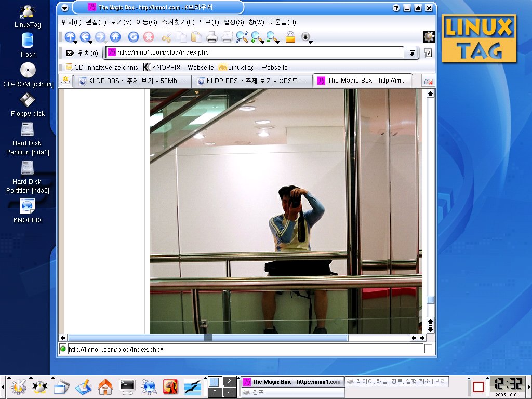
Task: Clear the location bar with the X arrow icon
Action: [x=70, y=53]
